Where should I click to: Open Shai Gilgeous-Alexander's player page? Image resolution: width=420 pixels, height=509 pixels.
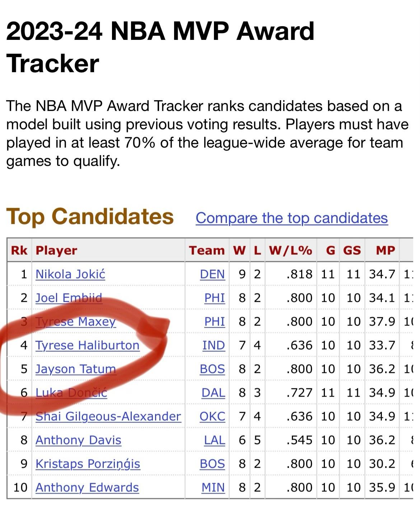click(x=108, y=416)
